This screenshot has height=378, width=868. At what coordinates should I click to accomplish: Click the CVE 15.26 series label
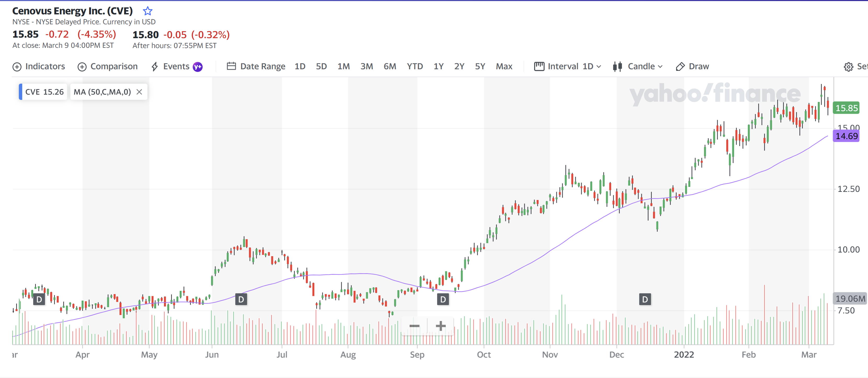43,92
